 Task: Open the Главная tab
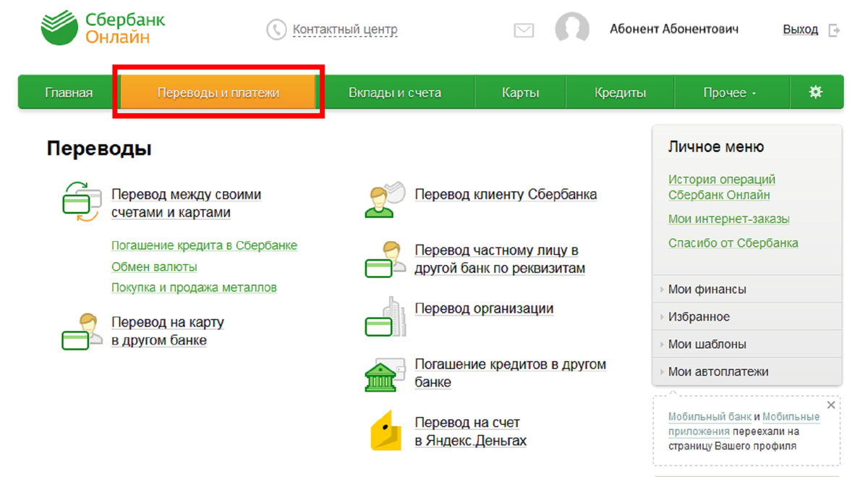[69, 93]
